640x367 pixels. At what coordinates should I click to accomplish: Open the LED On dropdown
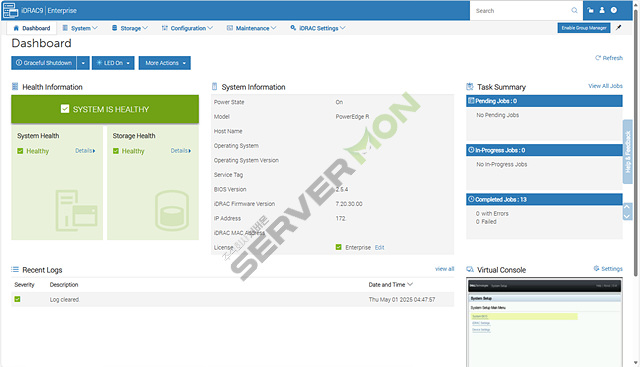[113, 63]
